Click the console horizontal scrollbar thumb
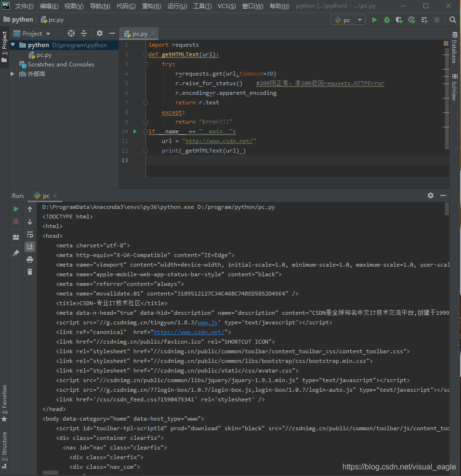The width and height of the screenshot is (461, 476). click(51, 473)
